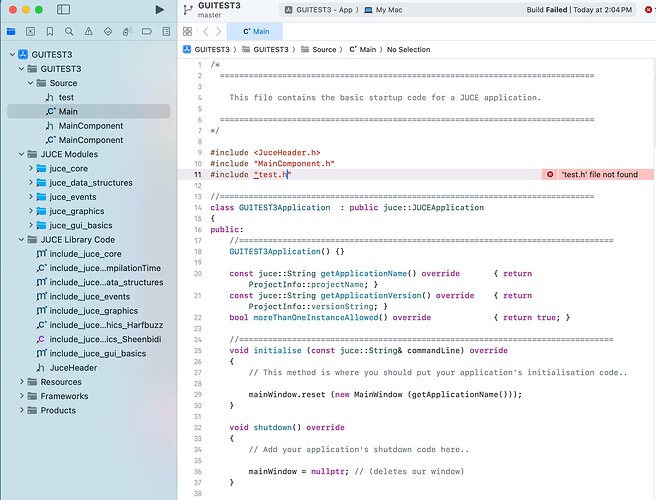This screenshot has height=500, width=656.
Task: Click the 'test.h' file not found error
Action: coord(600,174)
